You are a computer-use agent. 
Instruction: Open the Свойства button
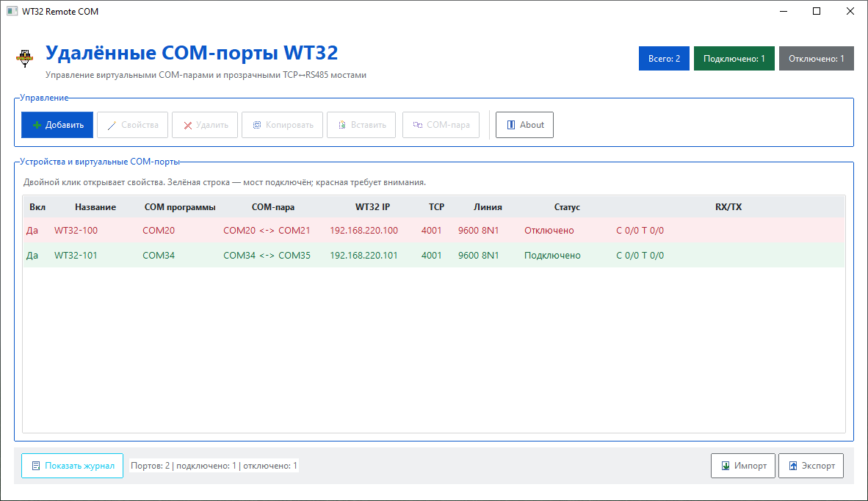[132, 125]
